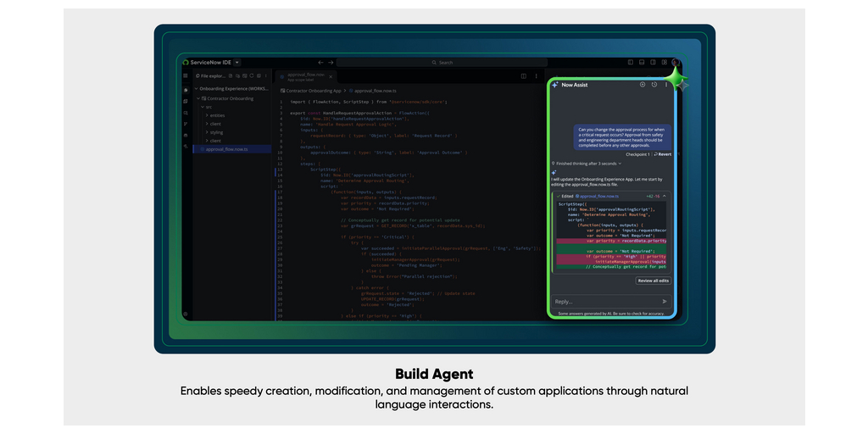The width and height of the screenshot is (868, 434).
Task: Collapse the Contractor Onboarding folder
Action: tap(198, 98)
